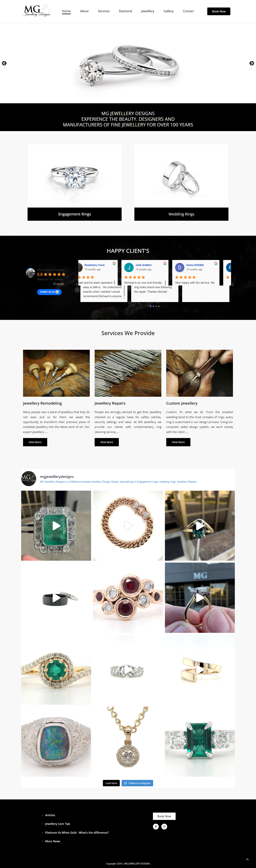Click the Book Now header button
This screenshot has height=868, width=256.
pyautogui.click(x=219, y=11)
